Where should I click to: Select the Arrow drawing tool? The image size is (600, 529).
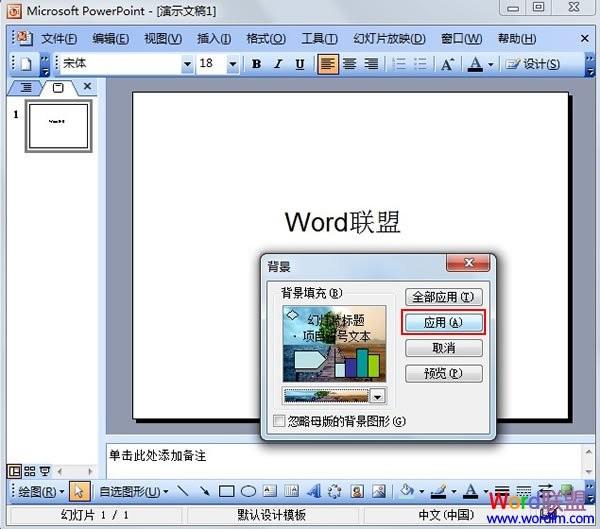coord(205,491)
